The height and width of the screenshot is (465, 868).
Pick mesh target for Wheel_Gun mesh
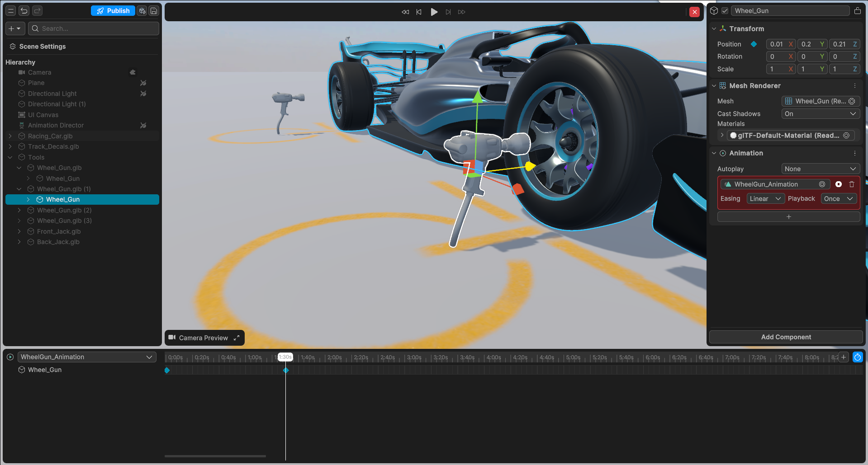coord(852,101)
